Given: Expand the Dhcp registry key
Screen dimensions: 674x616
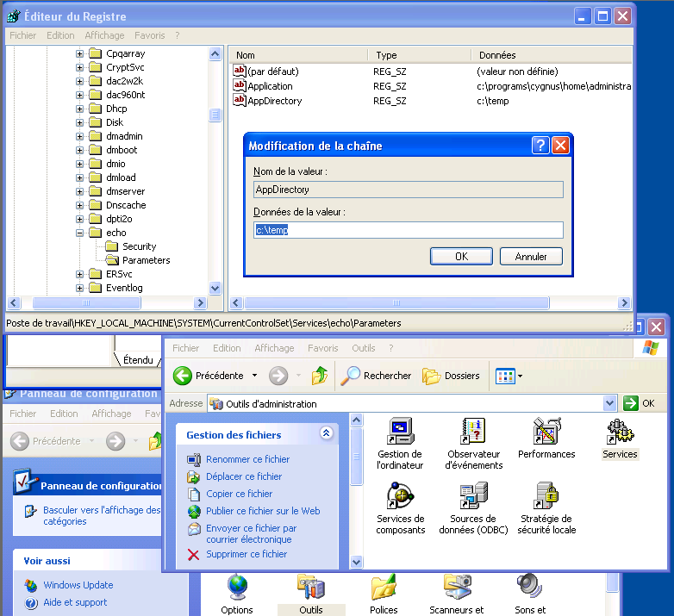Looking at the screenshot, I should 79,109.
